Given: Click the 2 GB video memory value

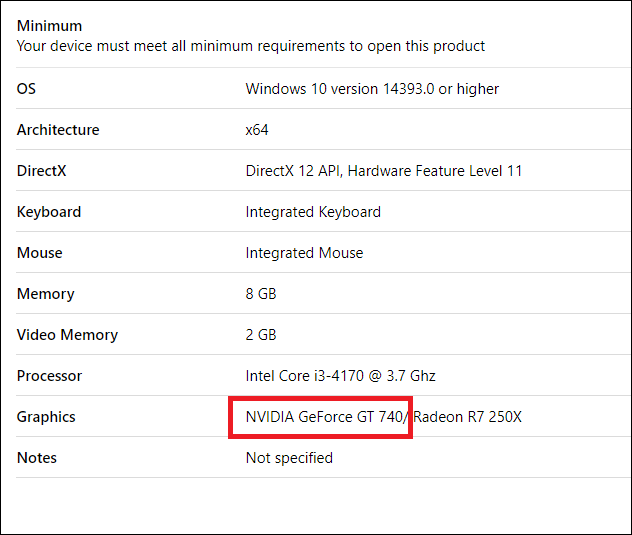Looking at the screenshot, I should (x=261, y=335).
